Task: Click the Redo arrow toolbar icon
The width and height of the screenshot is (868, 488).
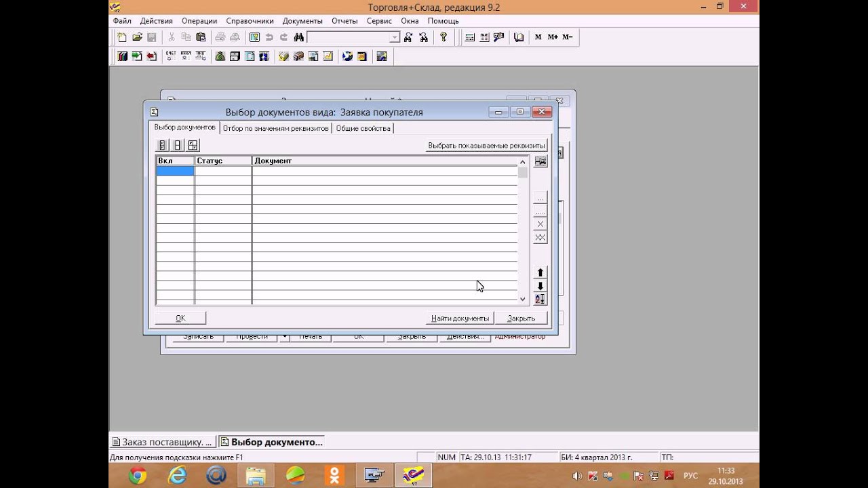Action: click(283, 37)
